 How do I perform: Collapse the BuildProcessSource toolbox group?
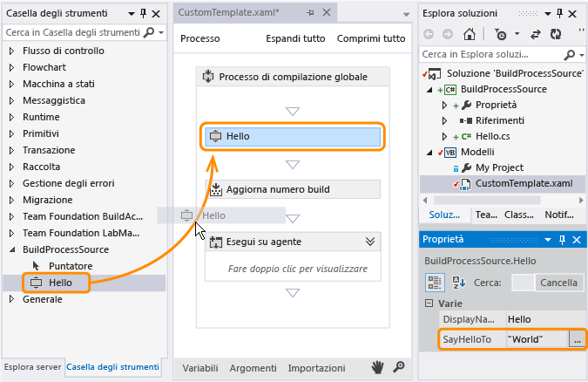[x=12, y=249]
